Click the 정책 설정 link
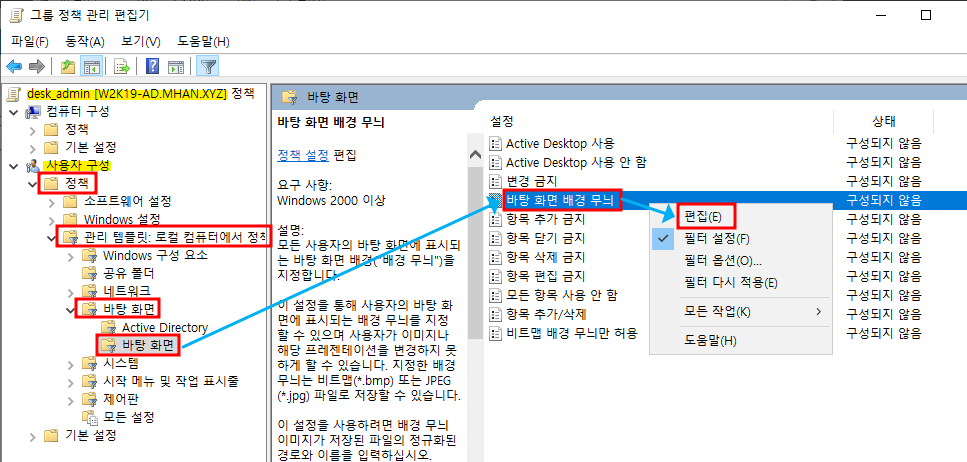This screenshot has width=967, height=462. coord(303,155)
